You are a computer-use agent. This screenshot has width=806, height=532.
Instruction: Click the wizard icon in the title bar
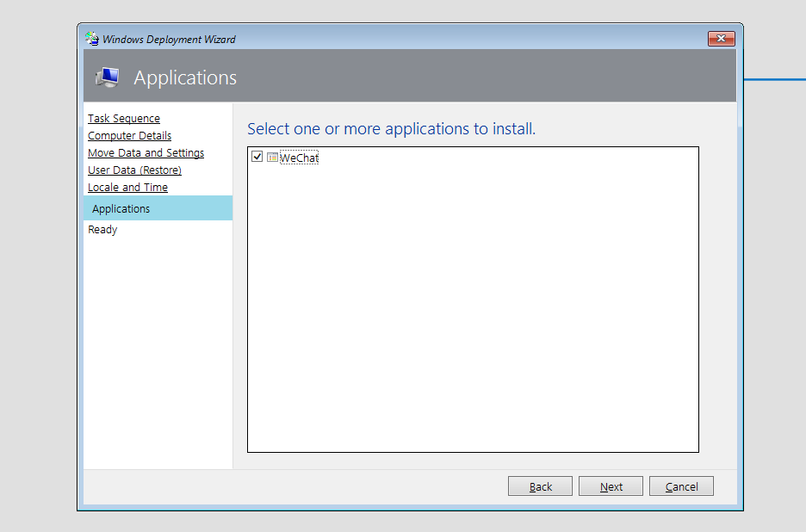point(90,39)
